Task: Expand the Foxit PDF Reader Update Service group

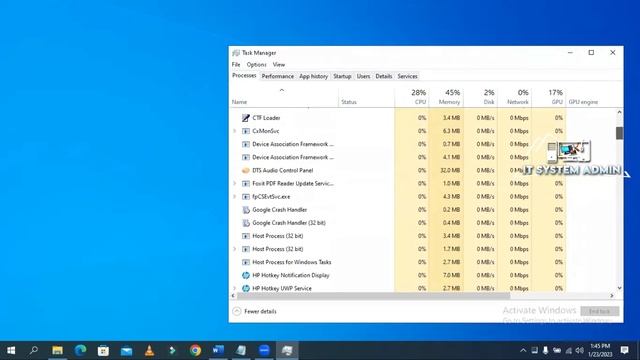Action: point(235,184)
